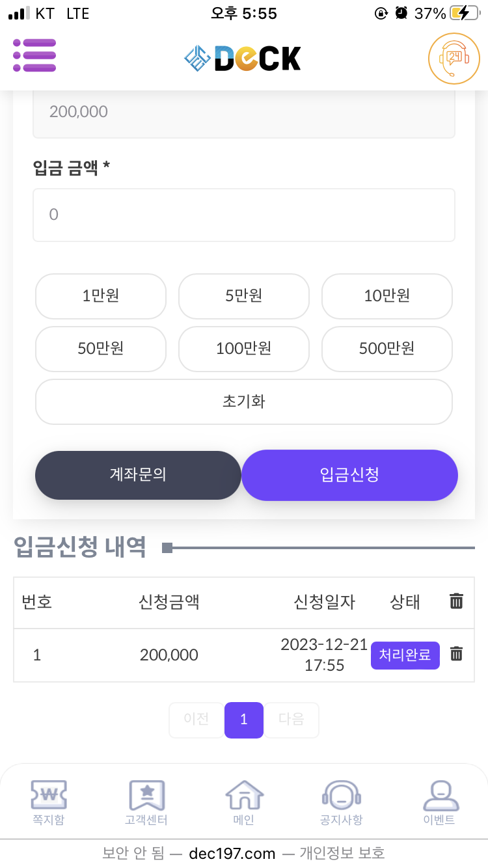Tap trash icon in table header

click(457, 601)
